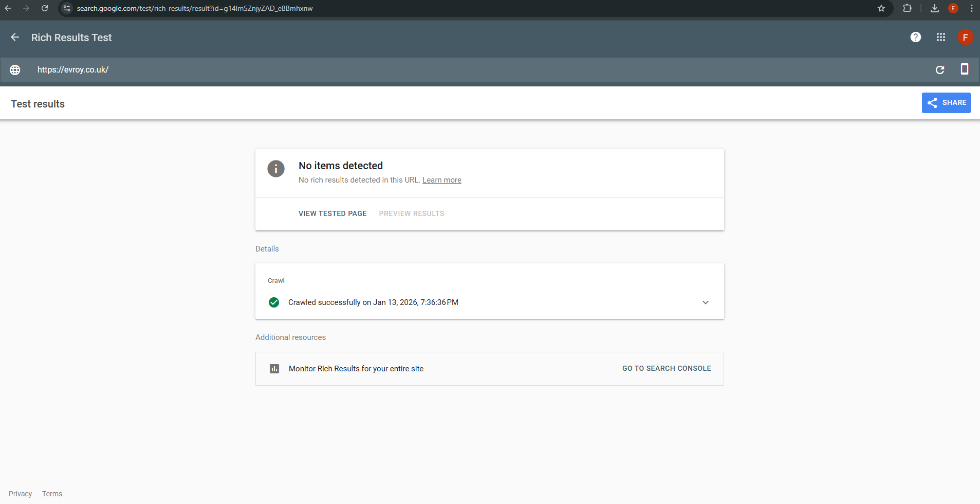The width and height of the screenshot is (980, 504).
Task: Open the Help question mark icon
Action: 915,38
